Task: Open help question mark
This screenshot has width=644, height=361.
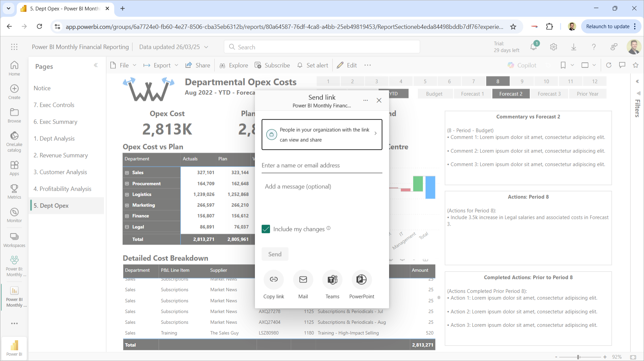Action: click(x=594, y=47)
